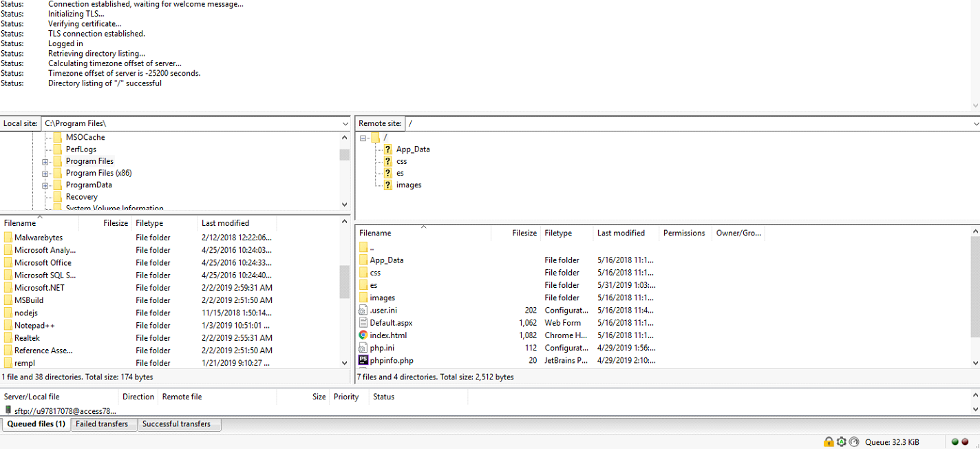Select the sftp server icon in the queue
This screenshot has width=980, height=449.
pos(8,410)
